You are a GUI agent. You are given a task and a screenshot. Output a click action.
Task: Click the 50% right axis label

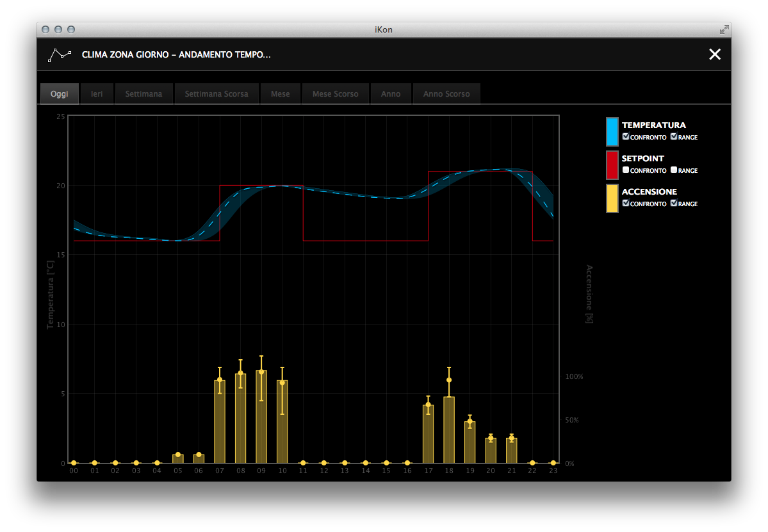click(x=571, y=420)
